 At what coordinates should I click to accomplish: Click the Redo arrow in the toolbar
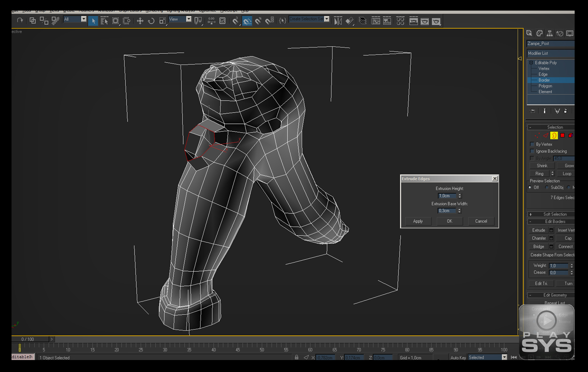(x=20, y=20)
